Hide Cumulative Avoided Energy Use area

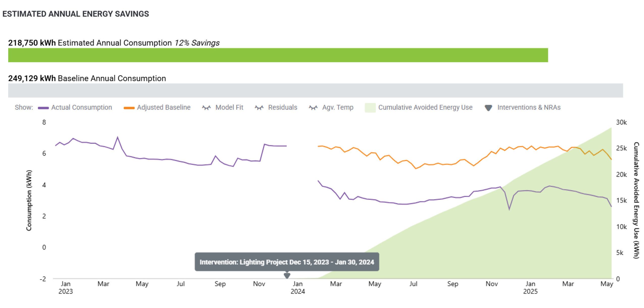click(425, 108)
